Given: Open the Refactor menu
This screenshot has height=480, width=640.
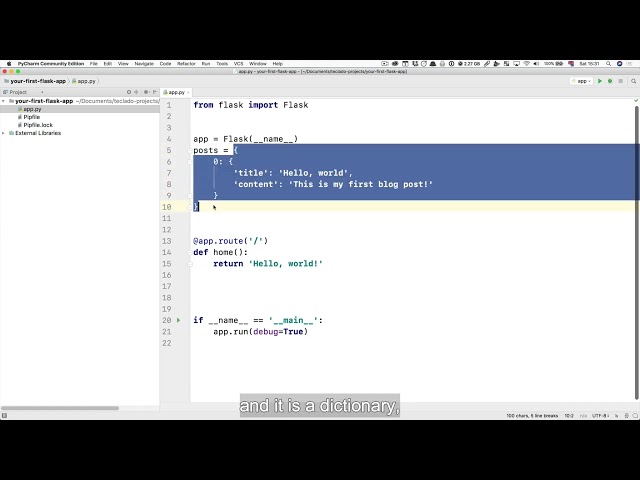Looking at the screenshot, I should coord(186,64).
